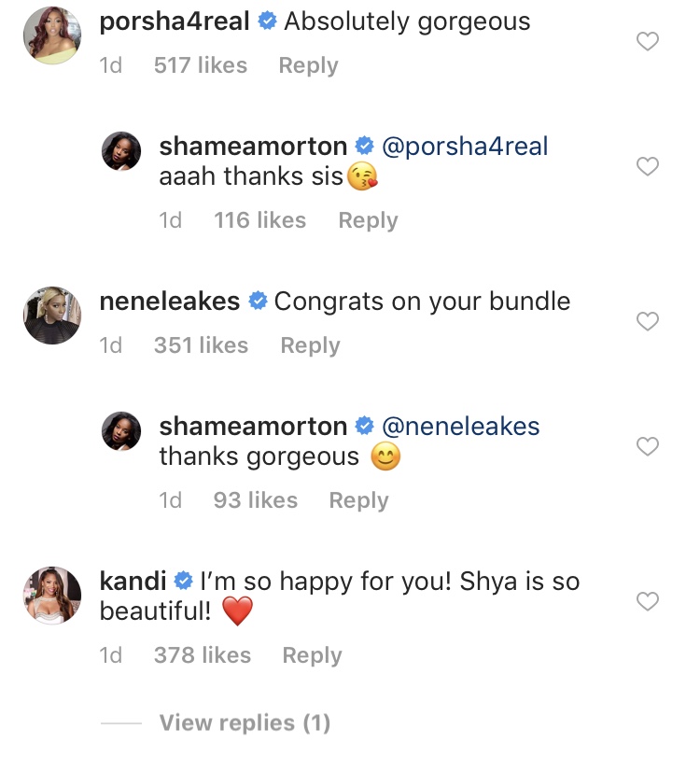This screenshot has height=772, width=700.
Task: Like neneleakes' comment using the heart outline
Action: click(648, 321)
